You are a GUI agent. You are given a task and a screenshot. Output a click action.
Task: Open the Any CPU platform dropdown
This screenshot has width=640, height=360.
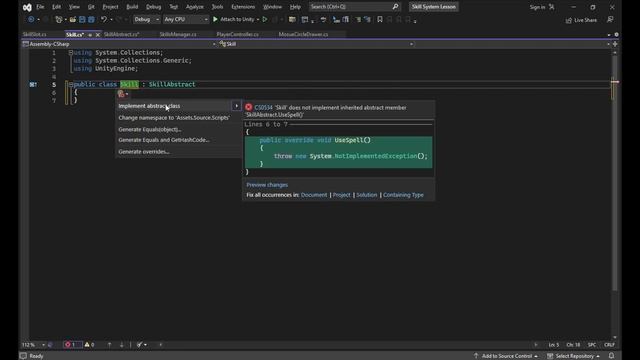pyautogui.click(x=186, y=19)
